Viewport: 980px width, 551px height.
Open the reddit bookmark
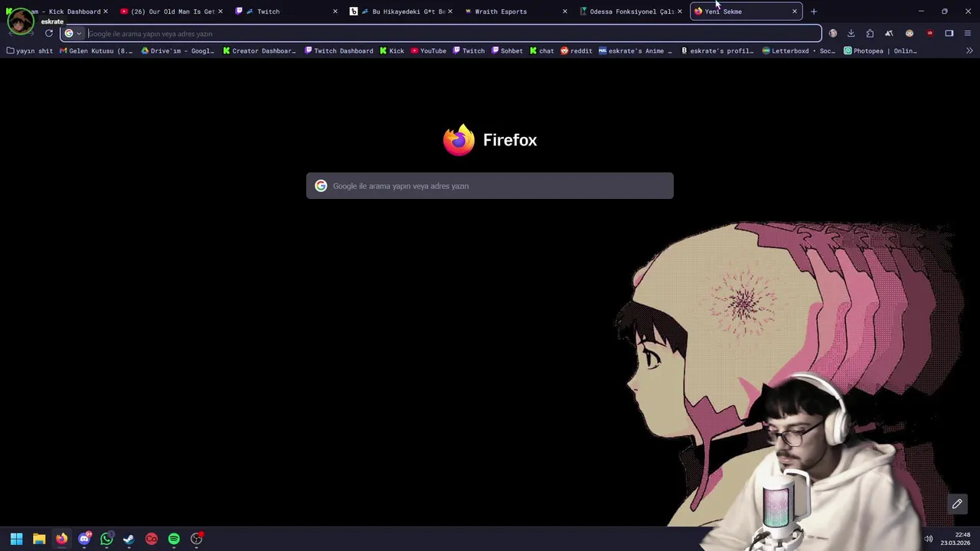577,51
